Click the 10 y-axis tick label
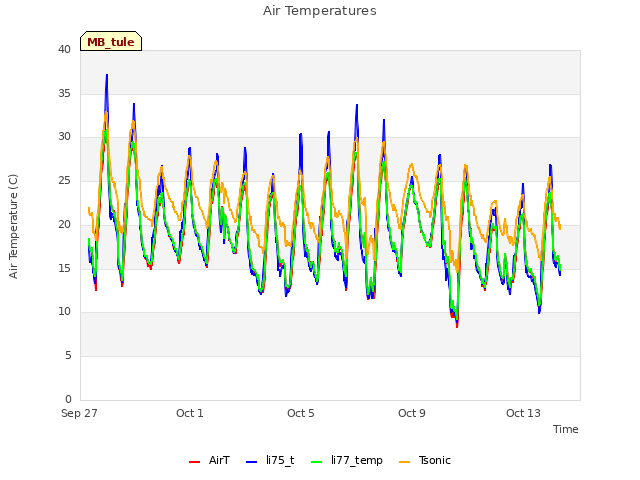Screen dimensions: 640x480 64,311
